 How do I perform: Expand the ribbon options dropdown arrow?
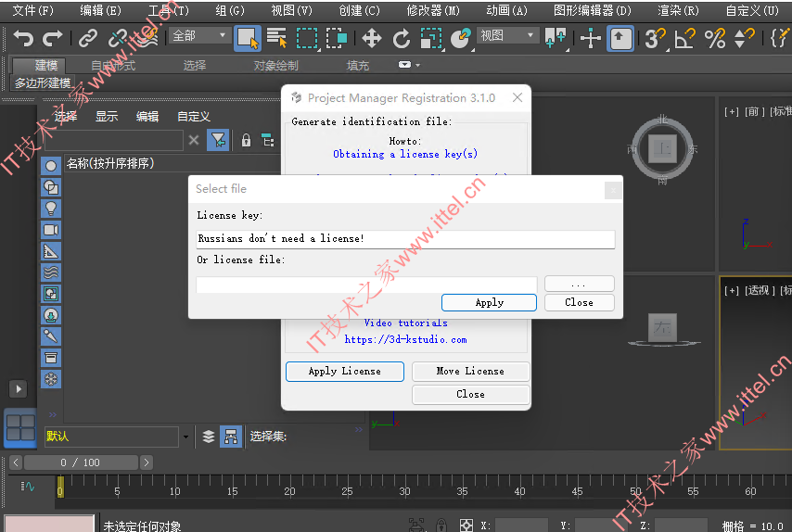tap(417, 65)
